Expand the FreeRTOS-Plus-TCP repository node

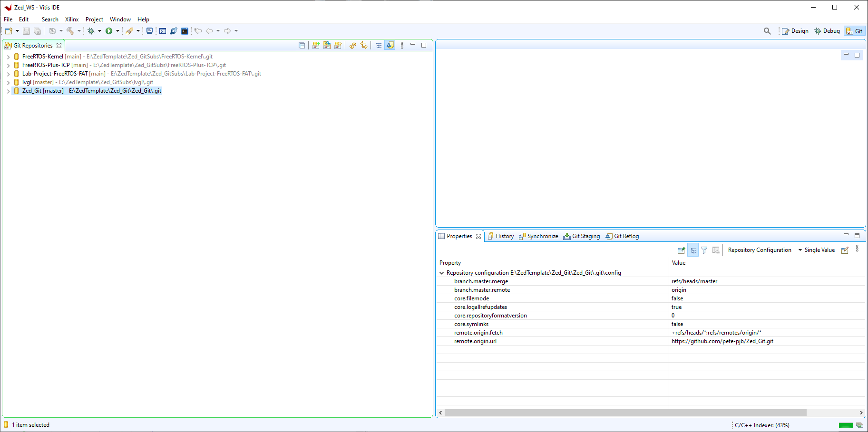[8, 66]
